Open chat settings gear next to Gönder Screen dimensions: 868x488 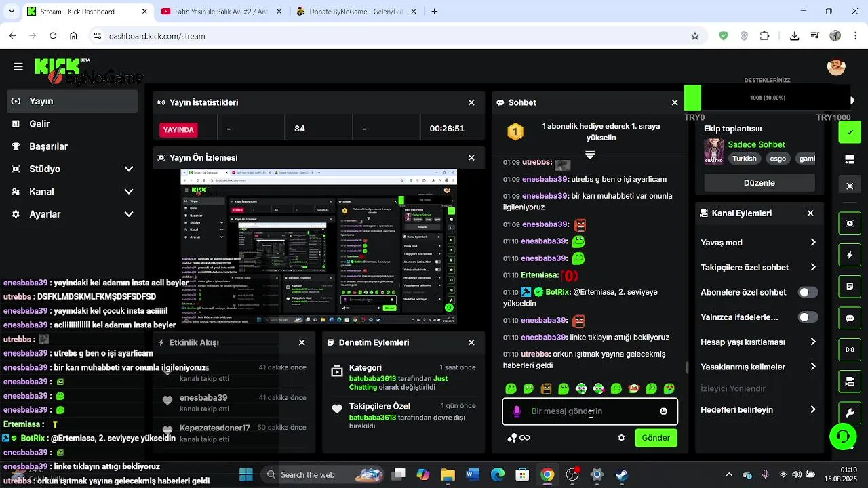[x=621, y=438]
